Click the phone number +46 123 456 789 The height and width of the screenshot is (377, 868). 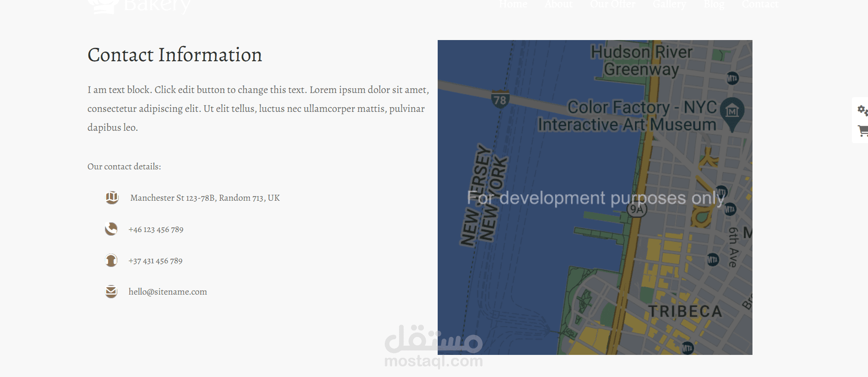point(156,229)
